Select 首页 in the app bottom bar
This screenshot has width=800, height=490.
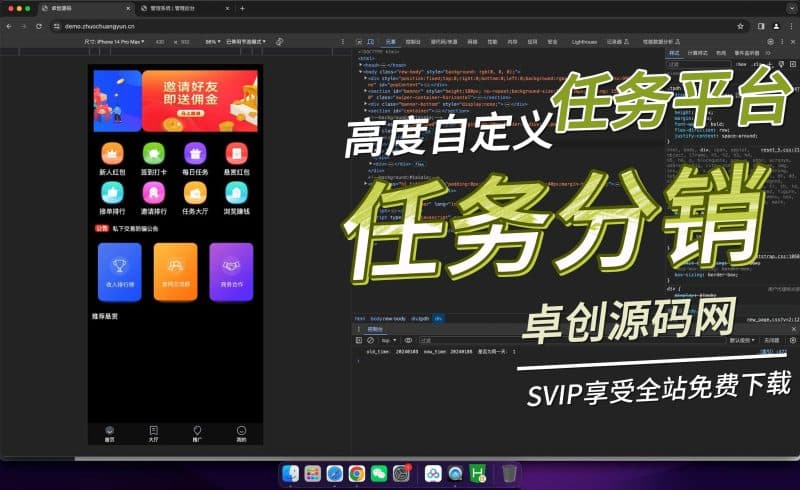click(110, 434)
